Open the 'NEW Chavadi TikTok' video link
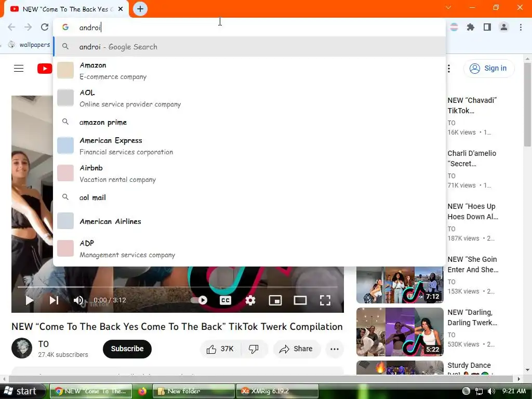This screenshot has height=399, width=532. [x=472, y=105]
